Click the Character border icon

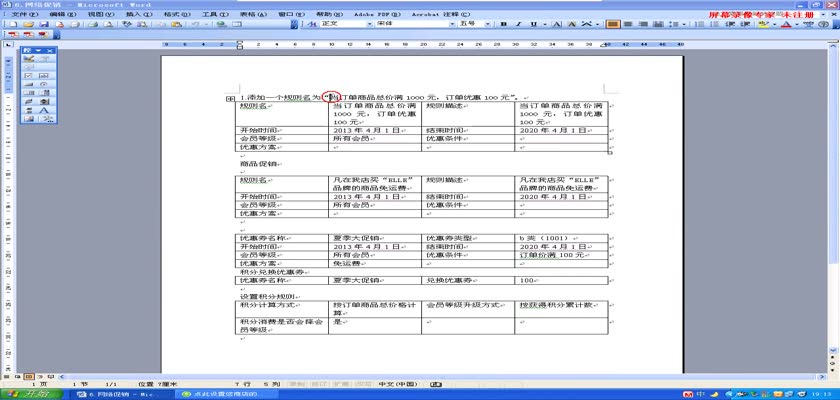[557, 24]
